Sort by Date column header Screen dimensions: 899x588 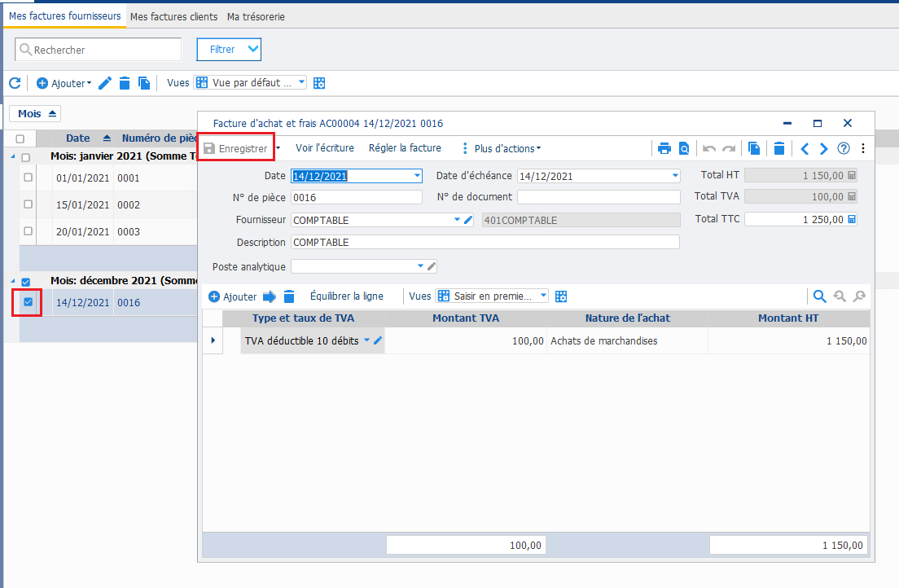[77, 138]
